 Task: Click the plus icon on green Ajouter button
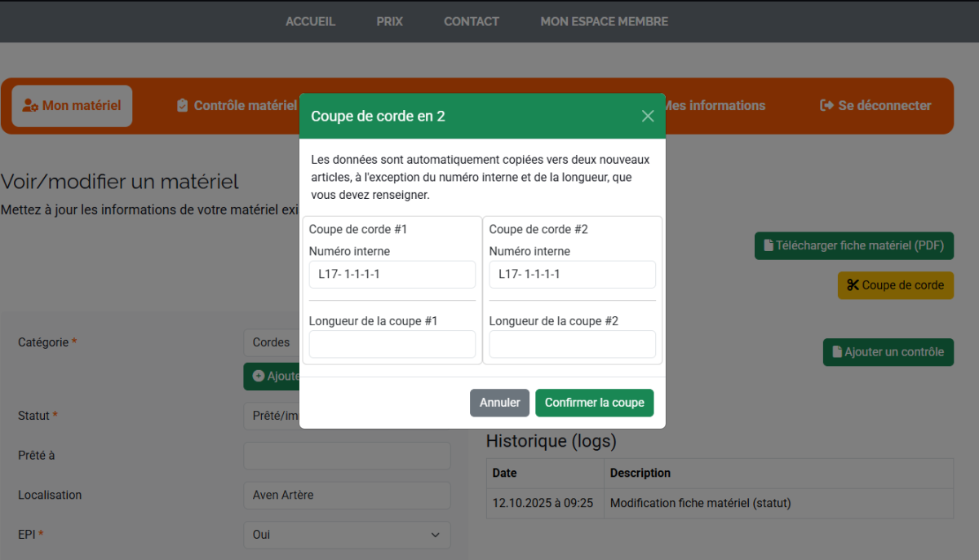pyautogui.click(x=259, y=376)
